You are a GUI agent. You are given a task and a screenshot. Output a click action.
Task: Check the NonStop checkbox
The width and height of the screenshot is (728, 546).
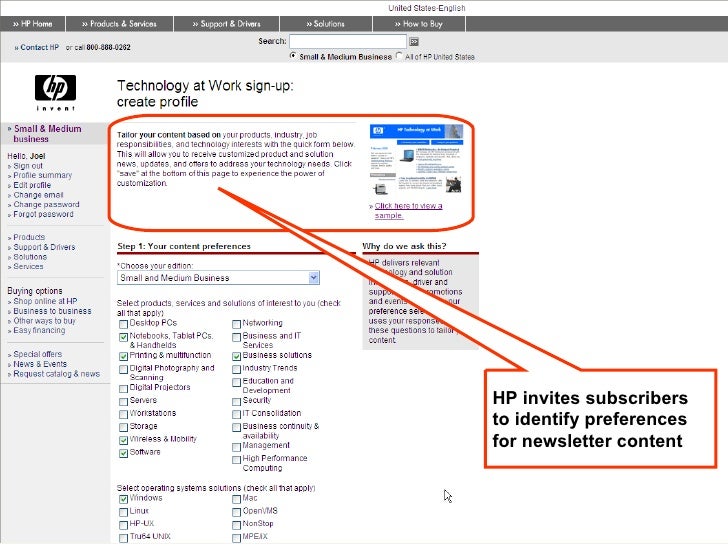point(236,525)
